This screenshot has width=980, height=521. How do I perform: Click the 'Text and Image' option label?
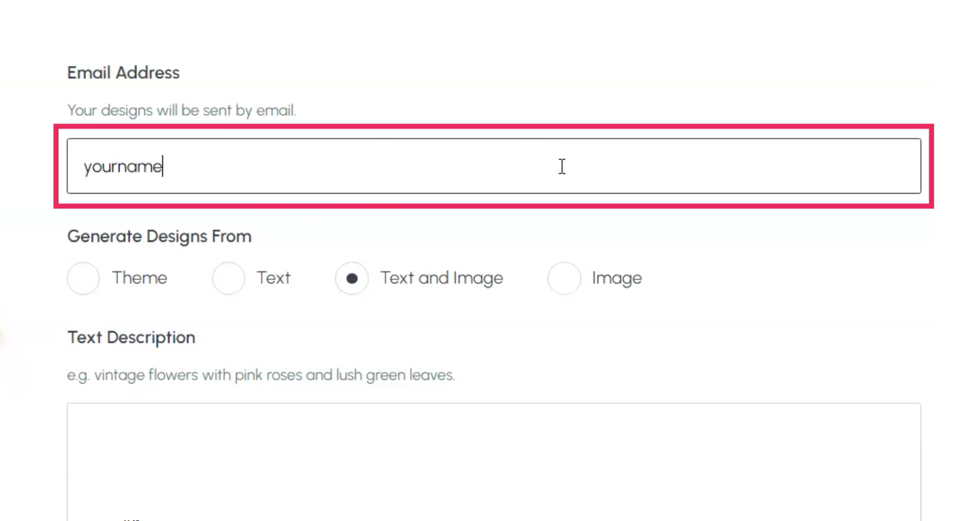[x=442, y=278]
